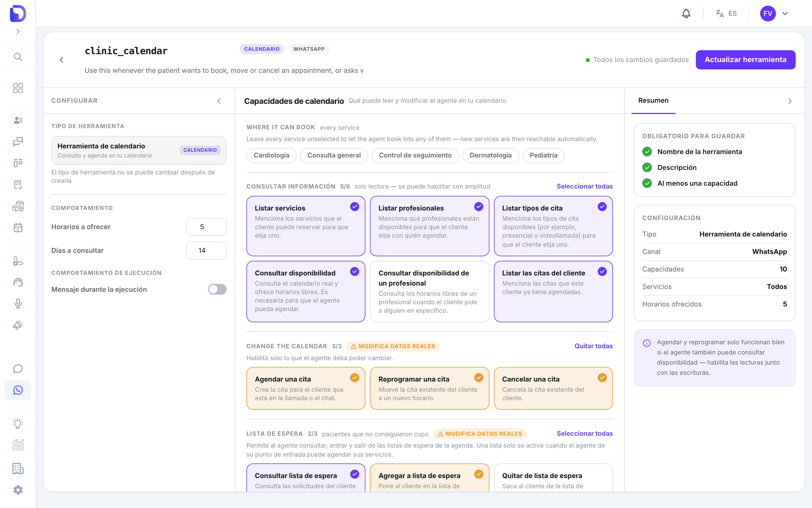The image size is (812, 508).
Task: Uncheck the Listar tipos de cita capability
Action: tap(553, 226)
